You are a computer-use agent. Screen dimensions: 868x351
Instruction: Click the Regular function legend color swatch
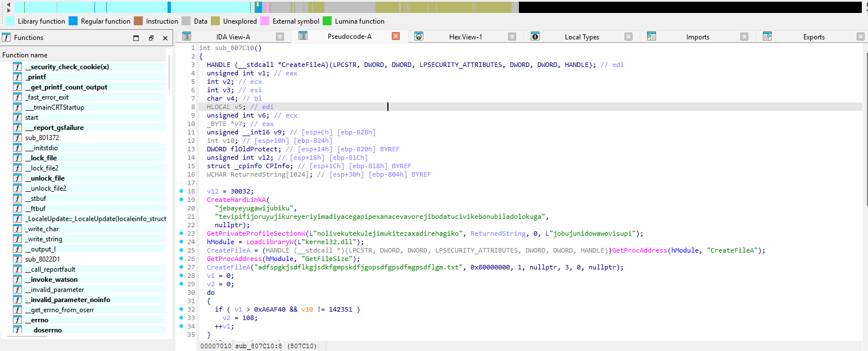[73, 21]
